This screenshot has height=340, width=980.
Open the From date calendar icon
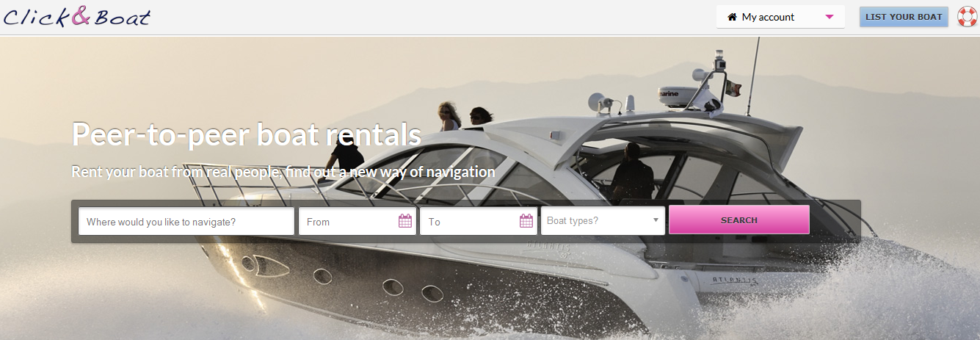coord(405,221)
